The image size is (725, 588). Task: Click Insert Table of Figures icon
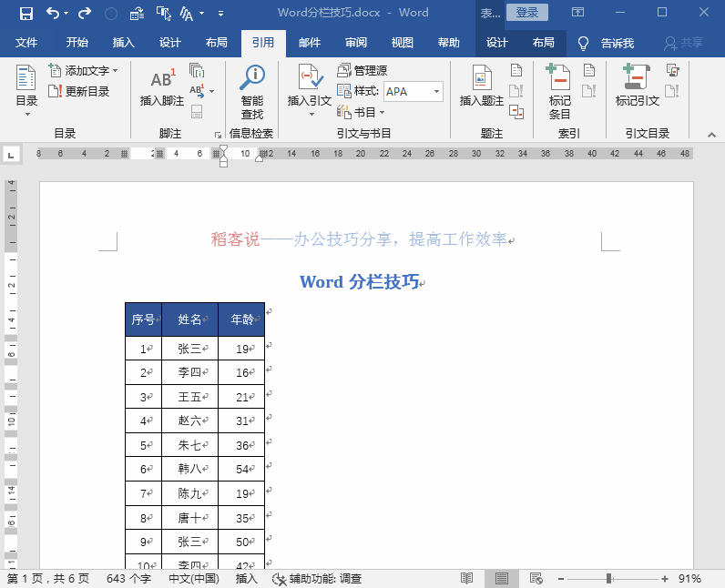pyautogui.click(x=516, y=71)
